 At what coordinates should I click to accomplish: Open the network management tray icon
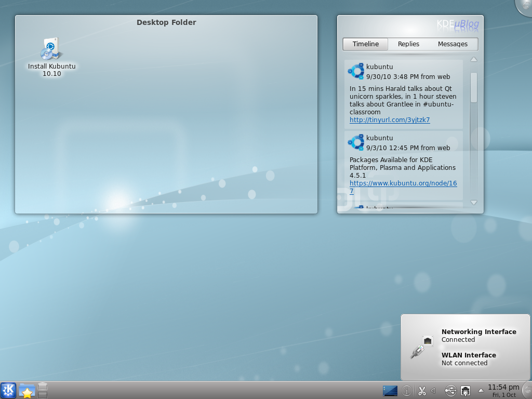[465, 391]
